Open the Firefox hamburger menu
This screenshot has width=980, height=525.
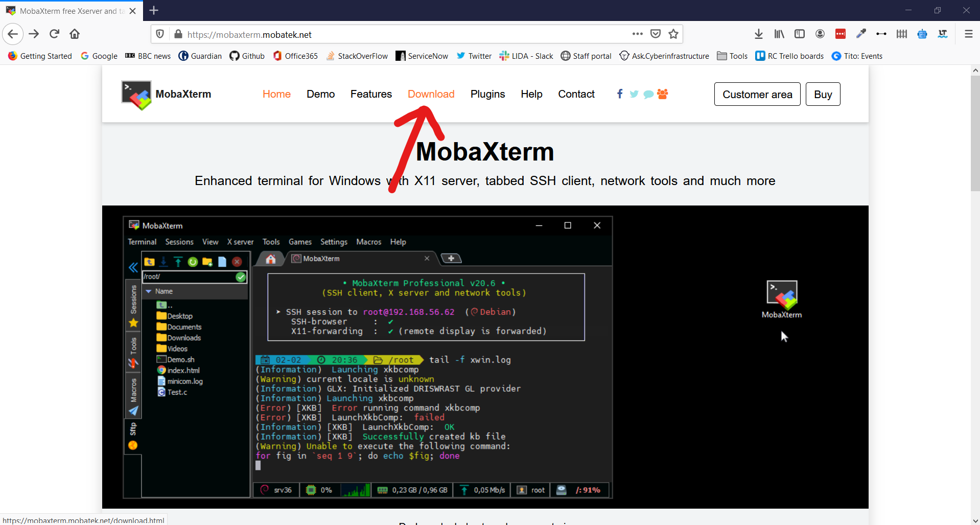point(968,34)
